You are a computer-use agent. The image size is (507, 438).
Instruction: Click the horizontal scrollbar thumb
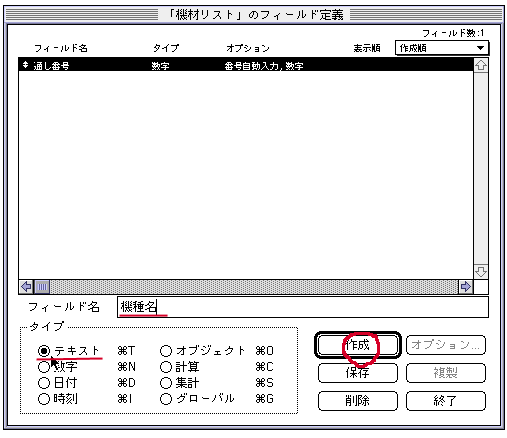pos(42,286)
